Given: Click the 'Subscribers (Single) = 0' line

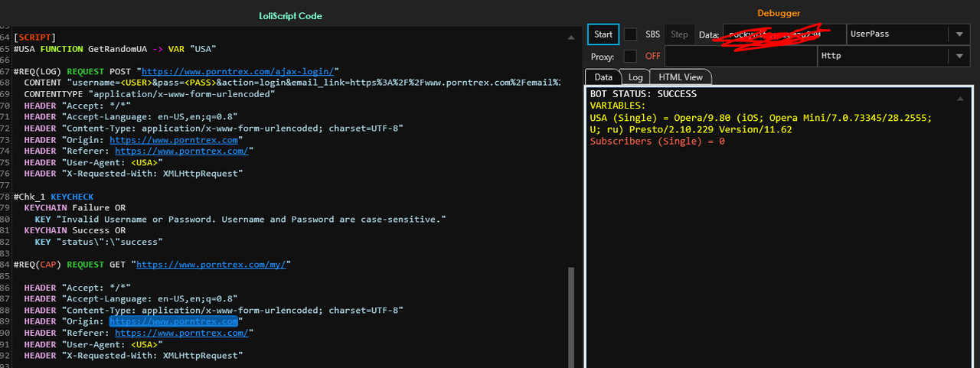Looking at the screenshot, I should click(x=657, y=142).
